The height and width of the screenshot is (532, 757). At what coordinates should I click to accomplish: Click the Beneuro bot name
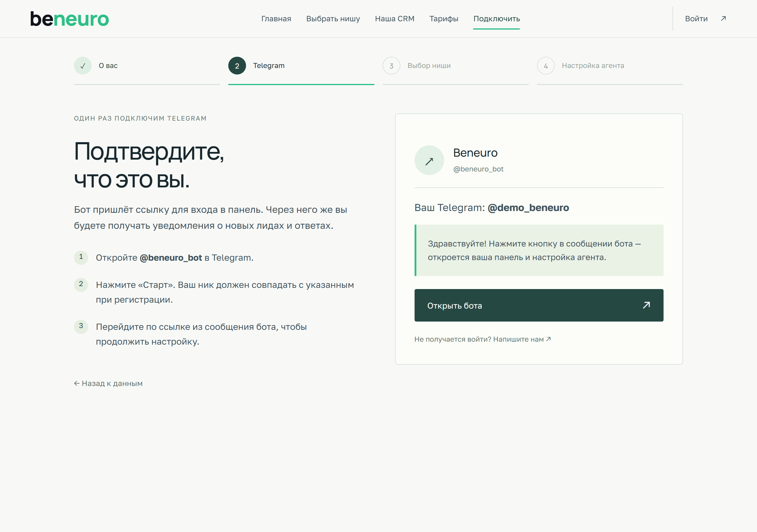[475, 153]
